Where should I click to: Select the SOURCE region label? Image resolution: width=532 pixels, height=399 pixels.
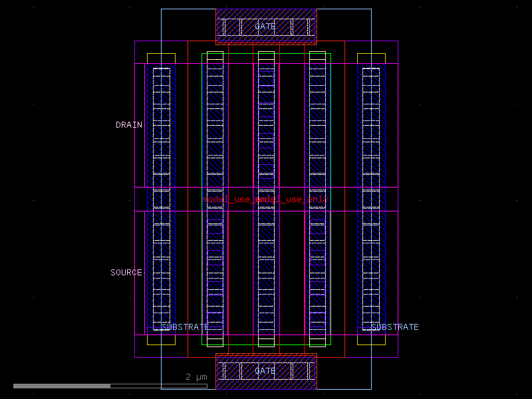126,272
